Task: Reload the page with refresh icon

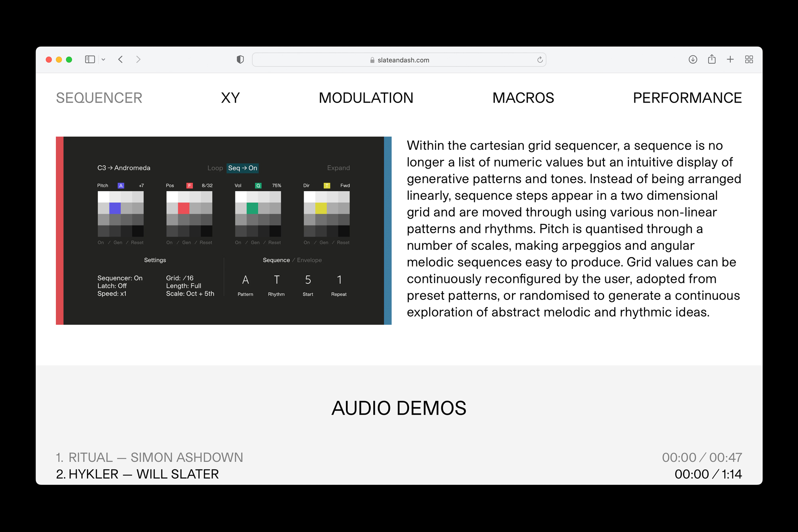Action: pos(539,60)
